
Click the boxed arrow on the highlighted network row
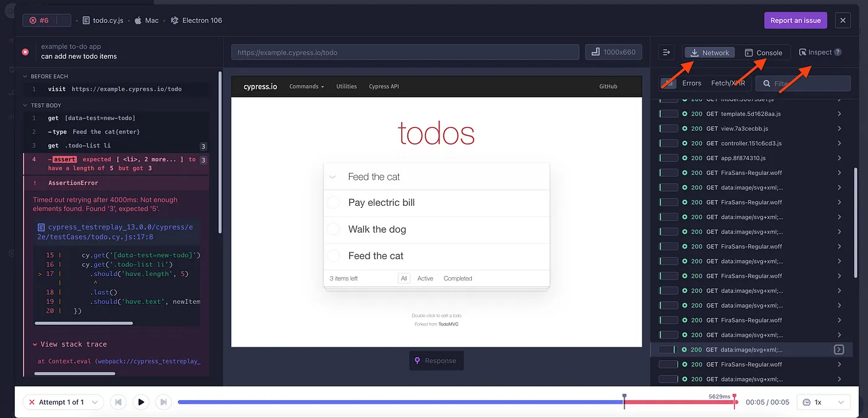click(x=839, y=350)
